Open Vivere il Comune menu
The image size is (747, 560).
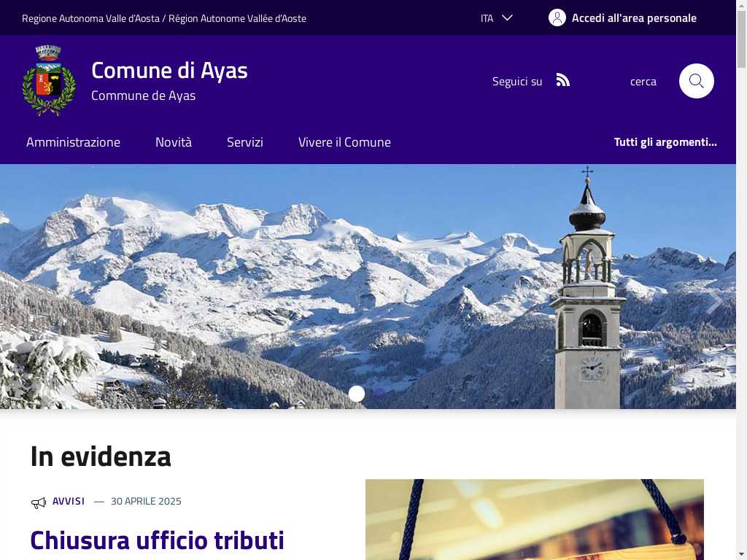(344, 142)
